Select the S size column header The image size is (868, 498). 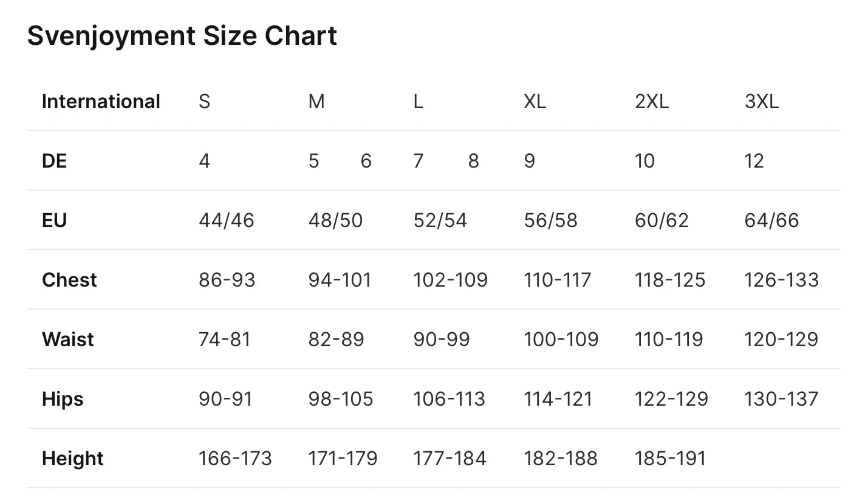[x=204, y=101]
